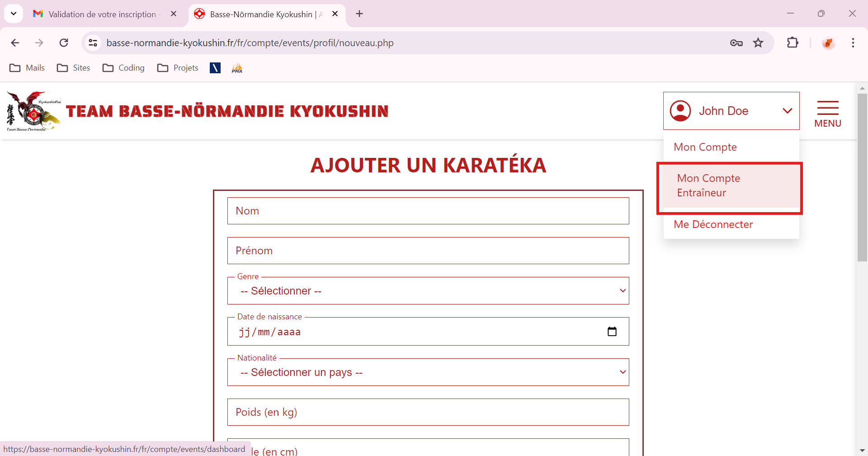Open the hamburger MENU icon

[x=827, y=113]
